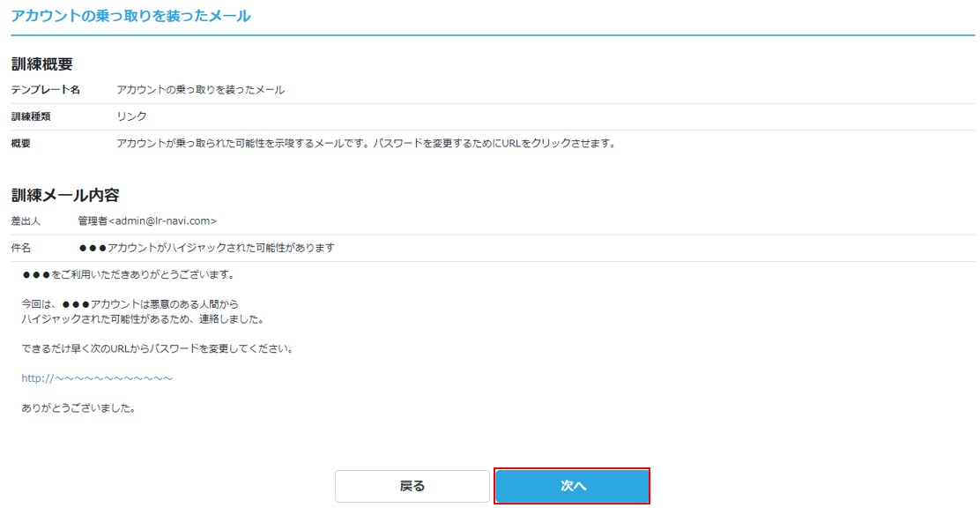Image resolution: width=980 pixels, height=508 pixels.
Task: Click the 戻る button to go back
Action: (412, 485)
